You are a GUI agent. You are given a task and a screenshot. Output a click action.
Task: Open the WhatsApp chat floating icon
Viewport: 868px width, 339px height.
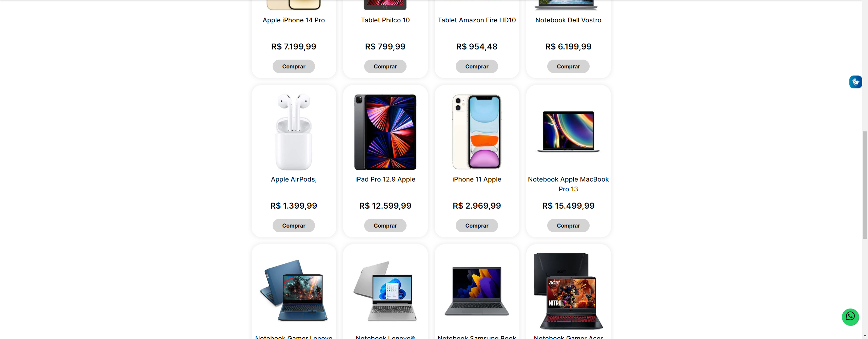[850, 317]
